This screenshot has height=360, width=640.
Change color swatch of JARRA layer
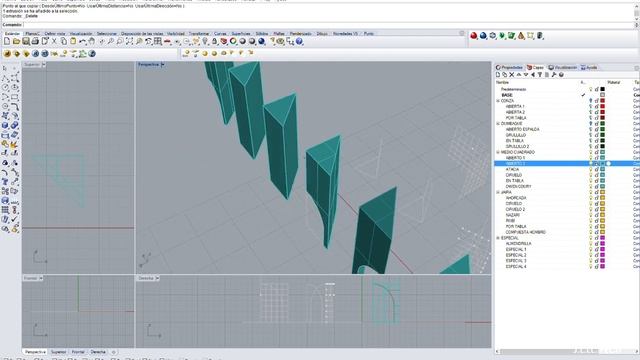tap(602, 192)
